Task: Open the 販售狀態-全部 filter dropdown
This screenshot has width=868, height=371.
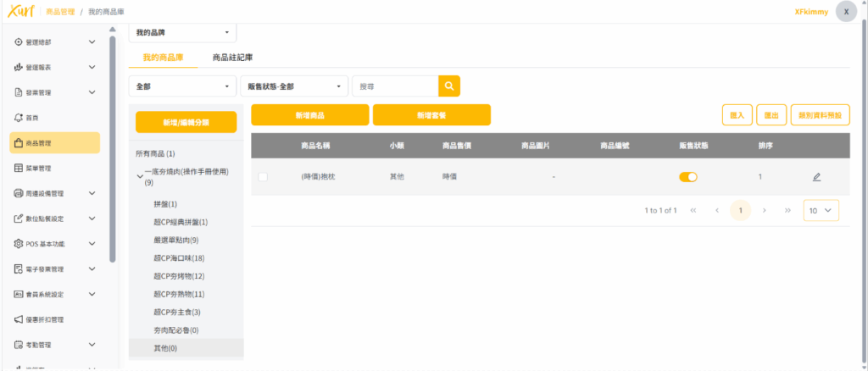Action: [x=294, y=86]
